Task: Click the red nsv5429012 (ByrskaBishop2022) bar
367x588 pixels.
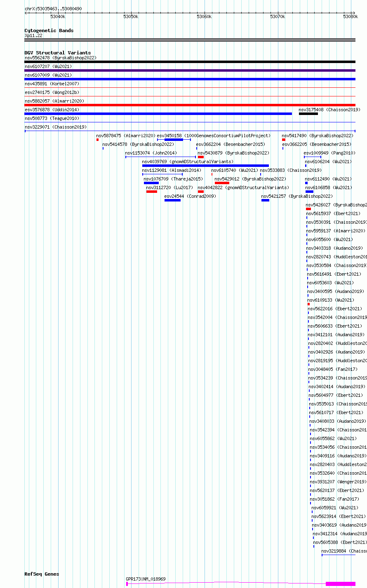Action: [222, 183]
